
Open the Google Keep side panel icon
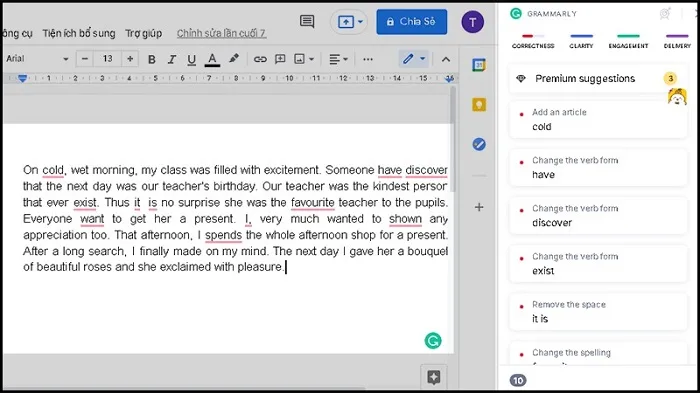[479, 105]
